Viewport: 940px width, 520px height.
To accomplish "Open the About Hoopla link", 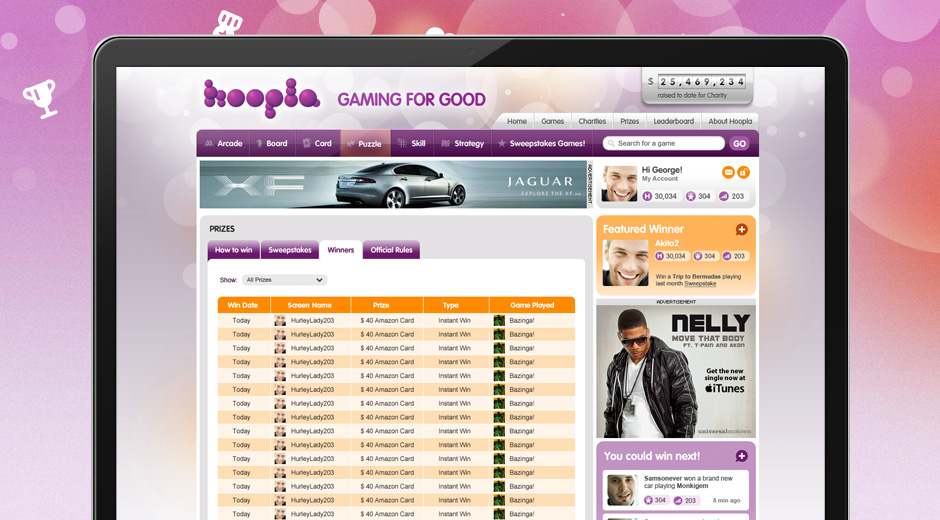I will point(730,121).
